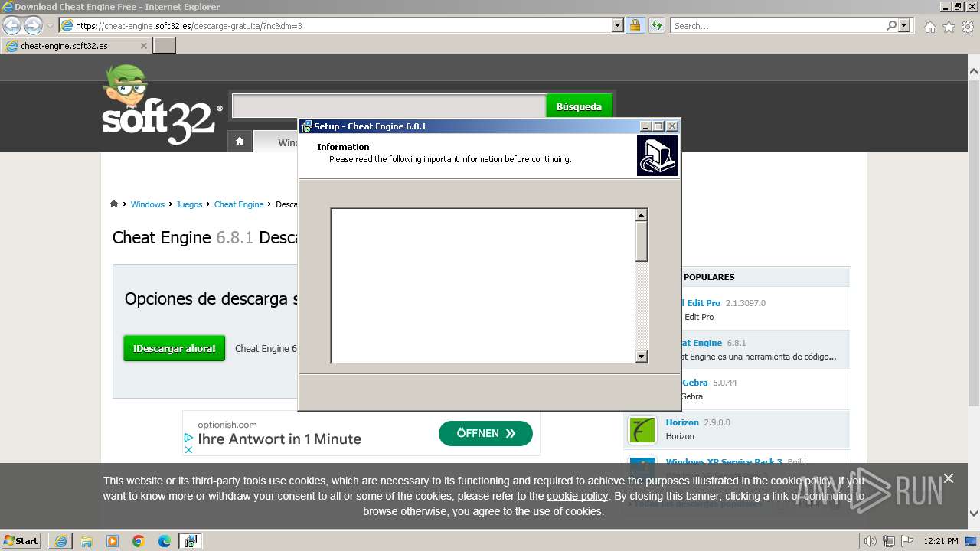Select the cheat-engine.soft32.es tab
Image resolution: width=980 pixels, height=551 pixels.
tap(75, 46)
